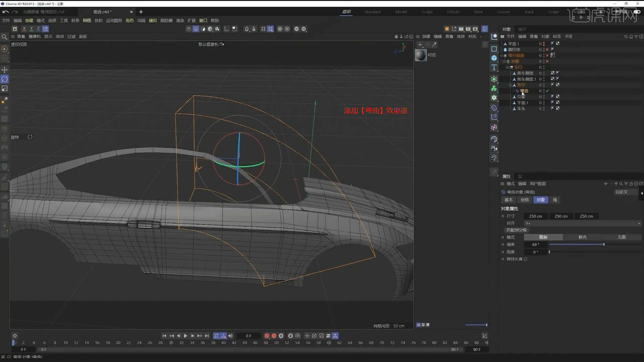Click the hamburger menu of viewport
Screen dimensions: 644x362
(x=13, y=37)
